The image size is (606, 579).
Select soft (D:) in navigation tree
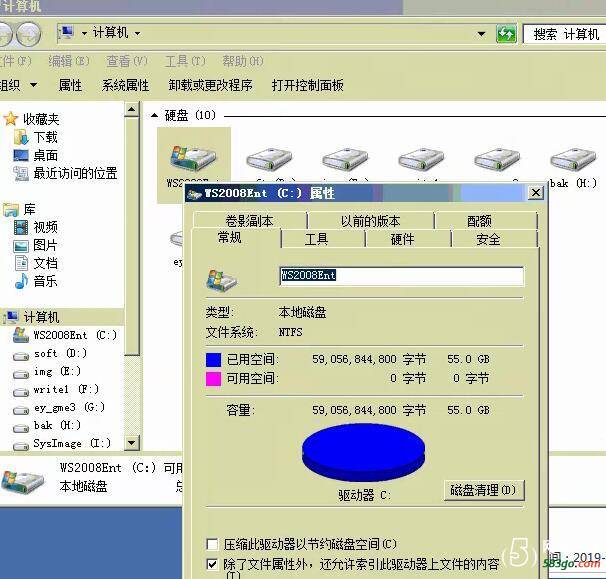pos(50,353)
